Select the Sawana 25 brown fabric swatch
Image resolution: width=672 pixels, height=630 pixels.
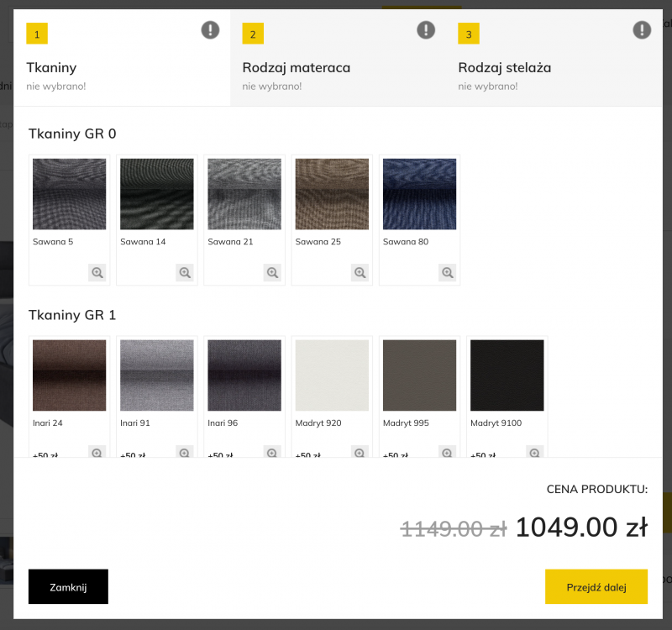(x=332, y=194)
